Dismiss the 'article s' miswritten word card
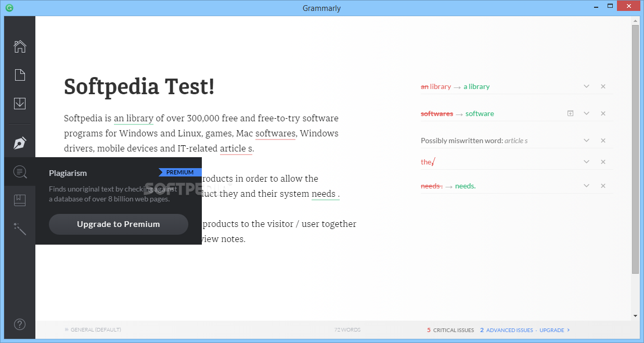644x343 pixels. click(603, 141)
